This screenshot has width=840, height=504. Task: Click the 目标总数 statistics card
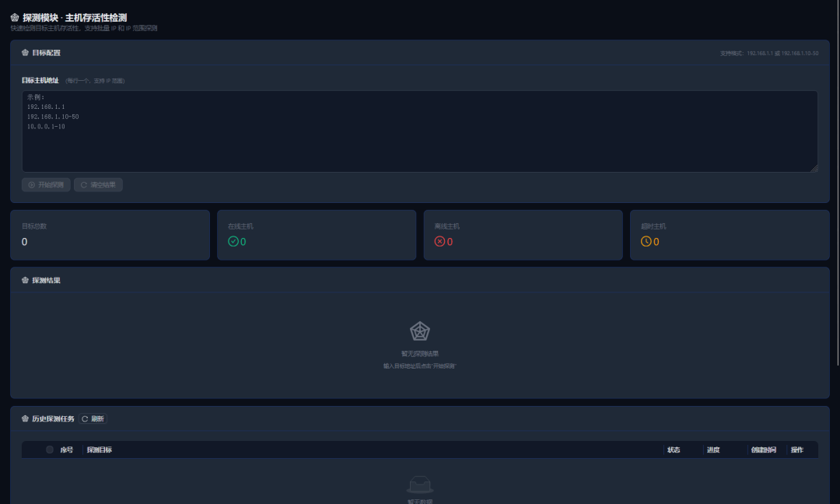click(x=110, y=235)
